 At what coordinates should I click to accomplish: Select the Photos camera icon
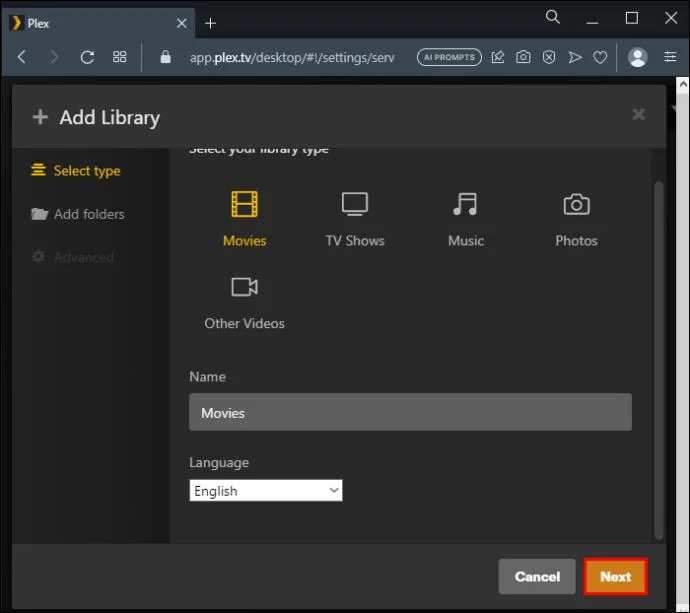pyautogui.click(x=576, y=204)
